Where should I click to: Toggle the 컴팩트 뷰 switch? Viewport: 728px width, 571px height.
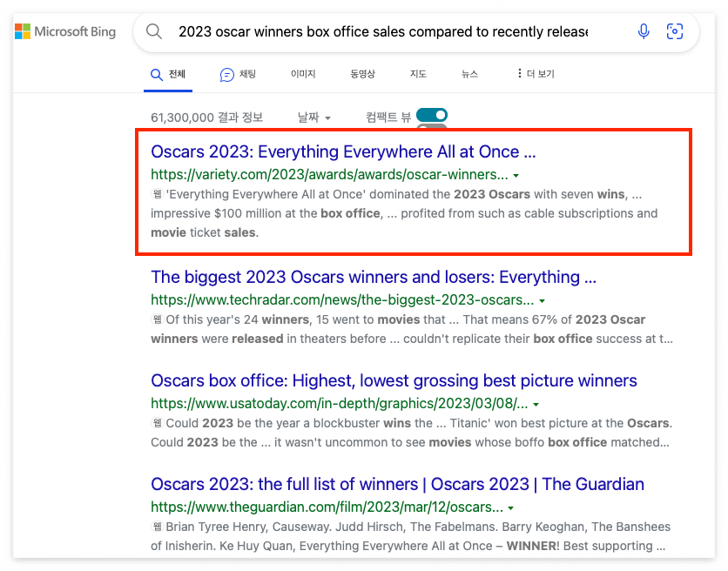[x=432, y=115]
